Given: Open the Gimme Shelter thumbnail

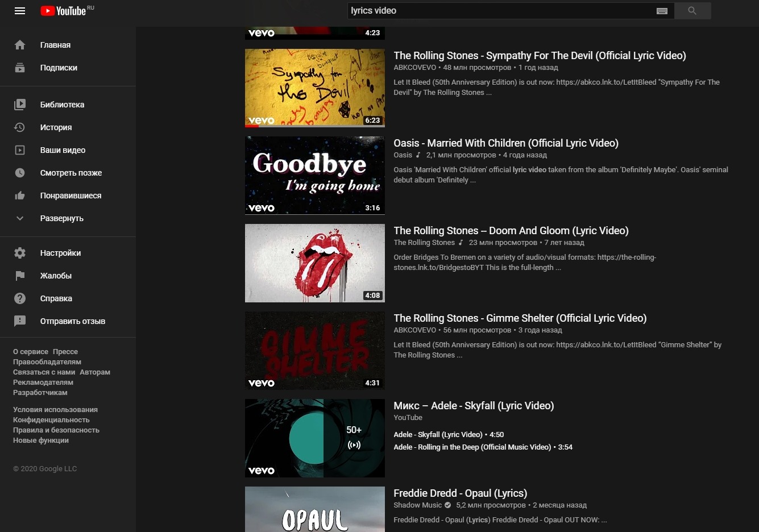Looking at the screenshot, I should [315, 351].
